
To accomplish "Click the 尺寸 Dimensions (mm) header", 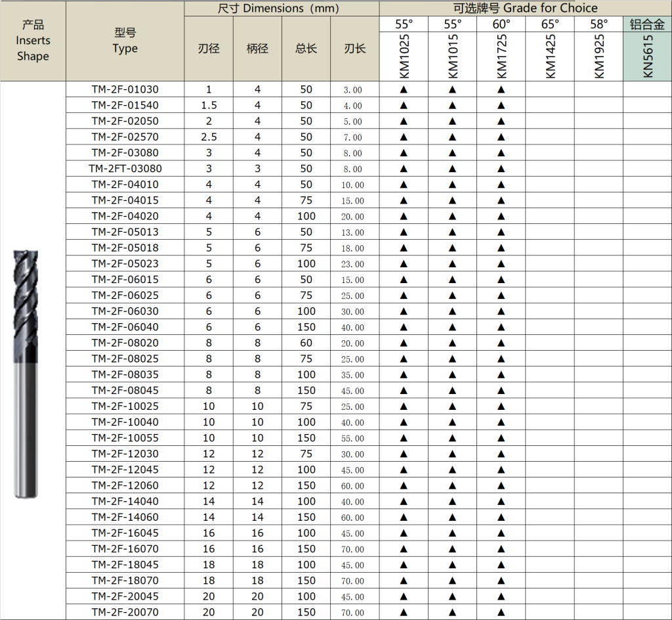I will tap(282, 9).
